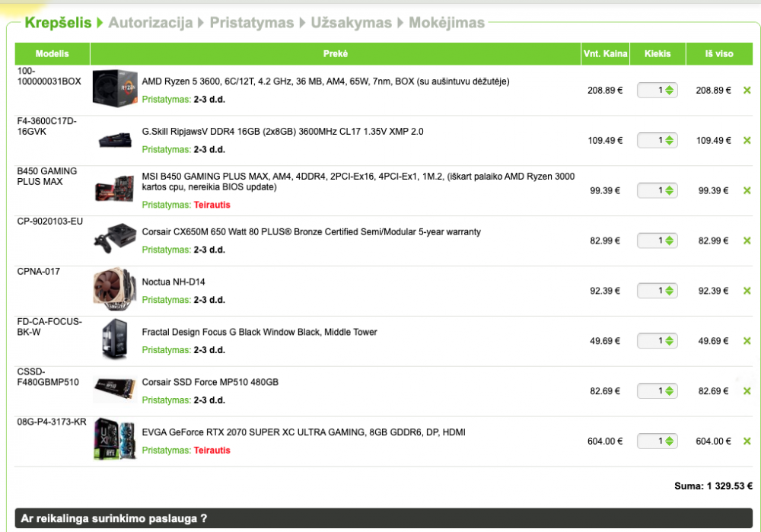Image resolution: width=761 pixels, height=532 pixels.
Task: Remove AMD Ryzen 5 3600 from cart
Action: [747, 90]
